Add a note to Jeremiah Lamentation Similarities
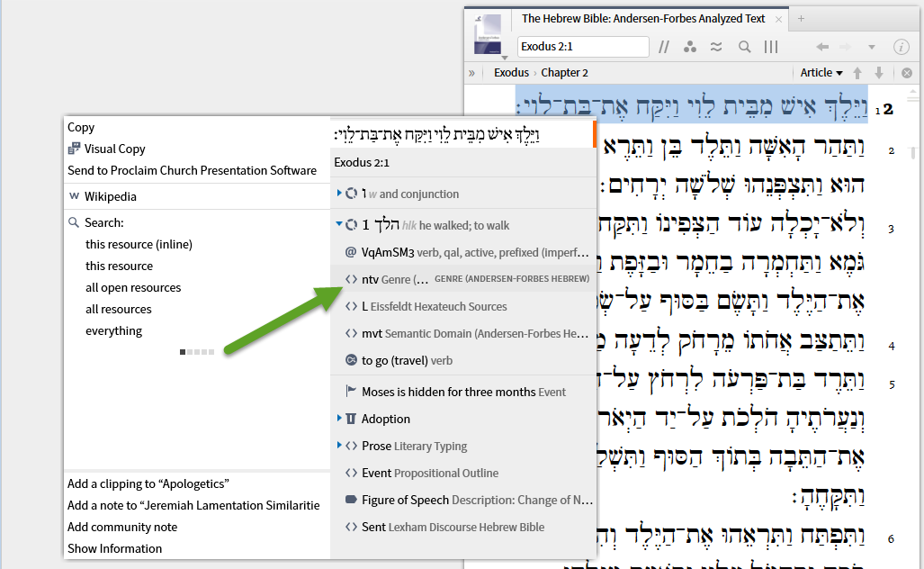This screenshot has width=924, height=569. [x=193, y=506]
